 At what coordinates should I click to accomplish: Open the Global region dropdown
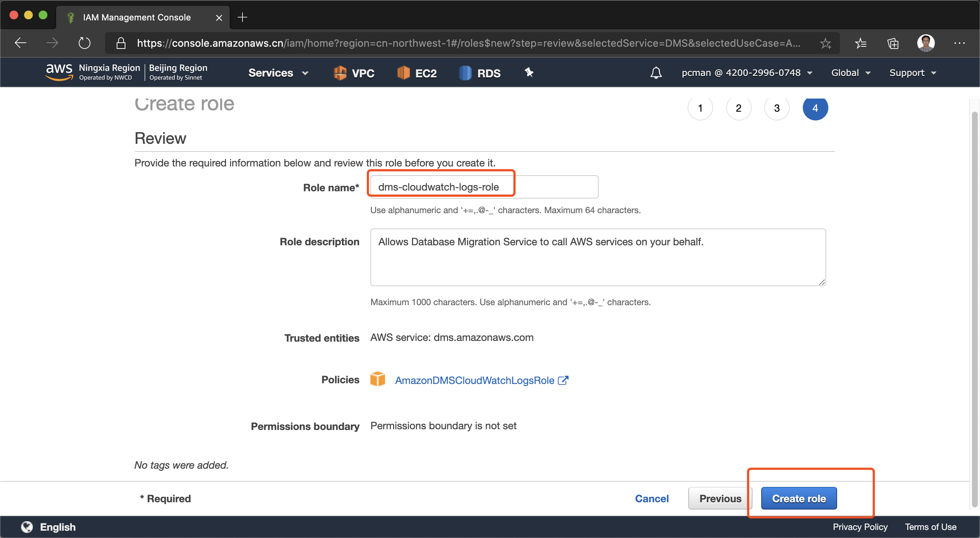[x=850, y=73]
